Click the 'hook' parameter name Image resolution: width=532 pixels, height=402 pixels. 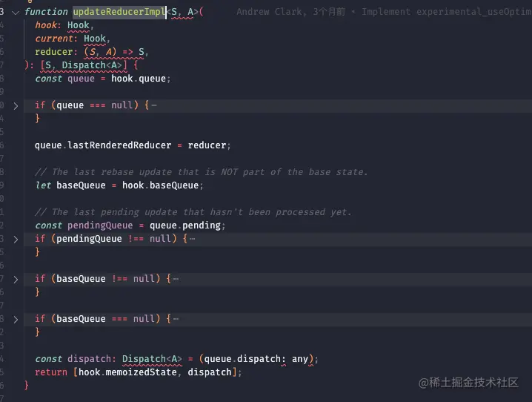[46, 25]
